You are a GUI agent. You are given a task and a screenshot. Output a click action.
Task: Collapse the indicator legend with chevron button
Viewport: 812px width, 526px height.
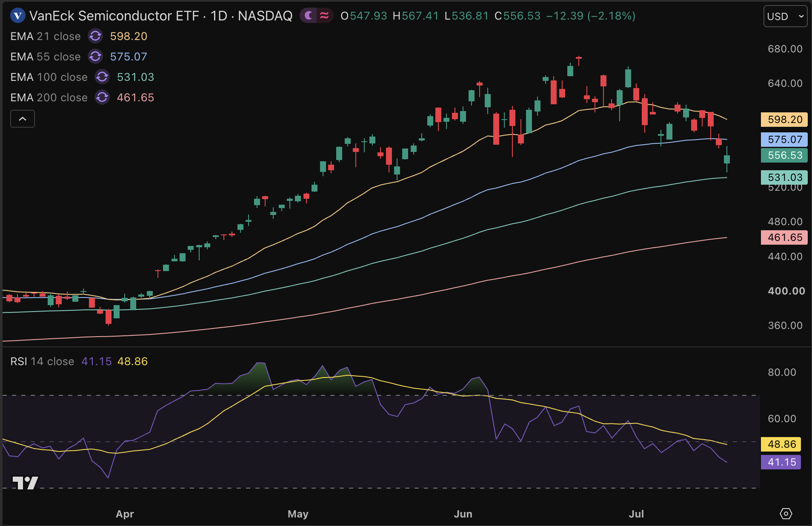tap(23, 119)
